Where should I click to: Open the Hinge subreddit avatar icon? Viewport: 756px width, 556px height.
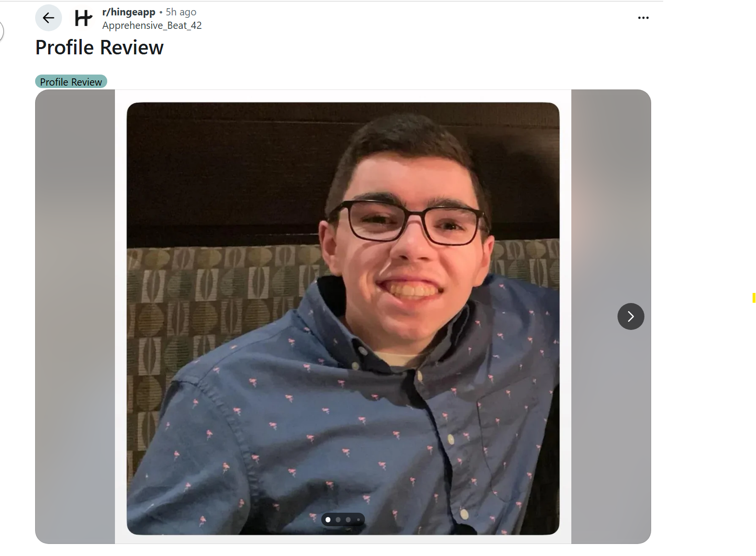point(83,18)
